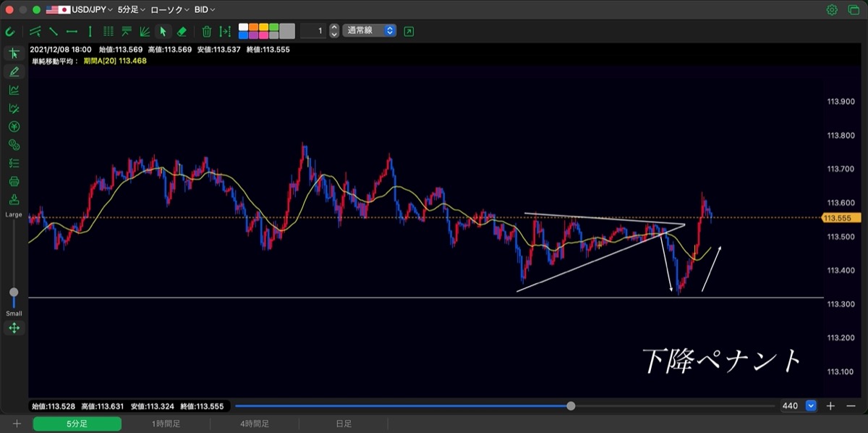This screenshot has width=868, height=433.
Task: Switch to the 1時間足 tab
Action: click(x=166, y=424)
